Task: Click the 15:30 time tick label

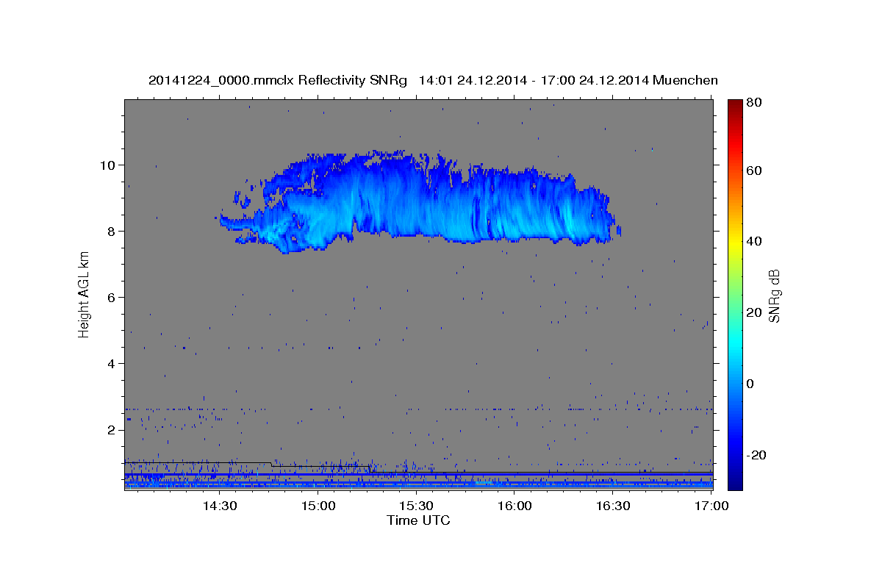Action: [x=416, y=506]
